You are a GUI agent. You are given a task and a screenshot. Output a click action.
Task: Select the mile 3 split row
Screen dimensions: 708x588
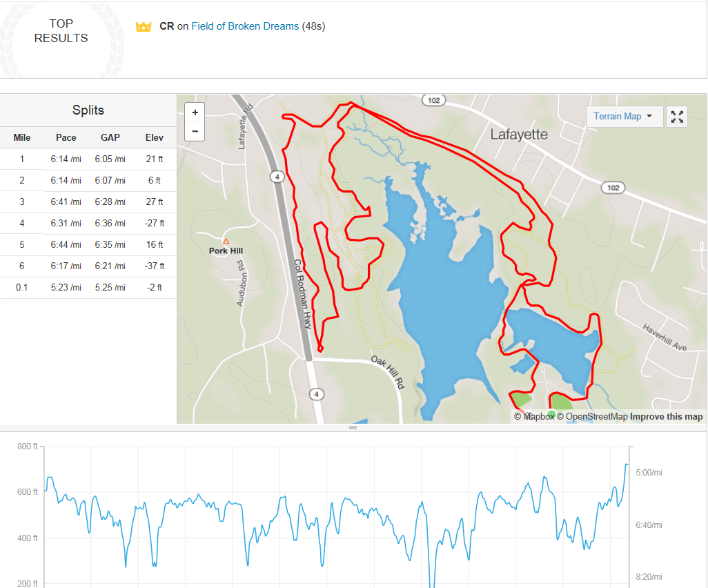88,202
